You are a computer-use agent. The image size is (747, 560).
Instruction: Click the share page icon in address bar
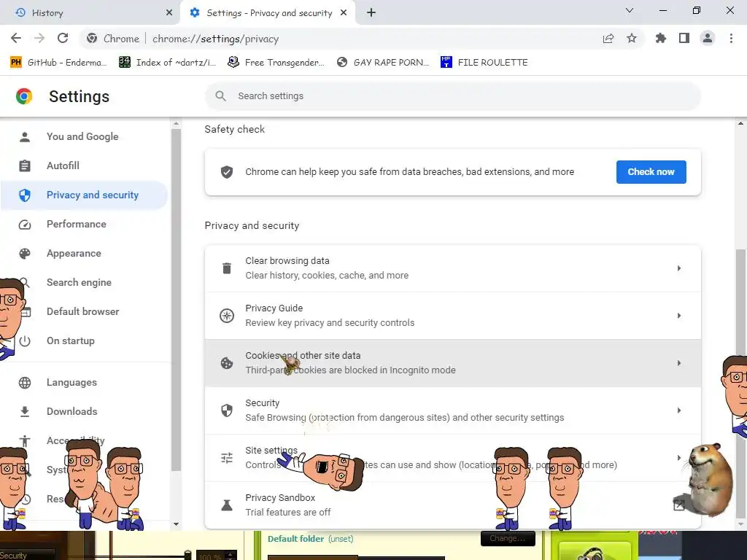pos(608,39)
